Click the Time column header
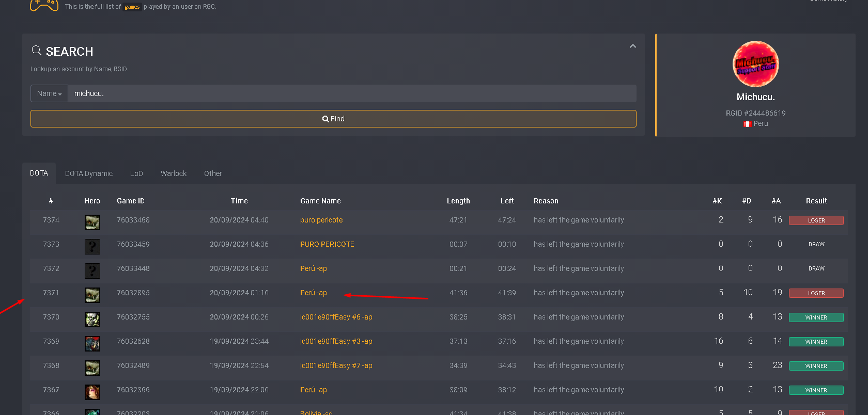Viewport: 868px width, 415px height. coord(239,201)
